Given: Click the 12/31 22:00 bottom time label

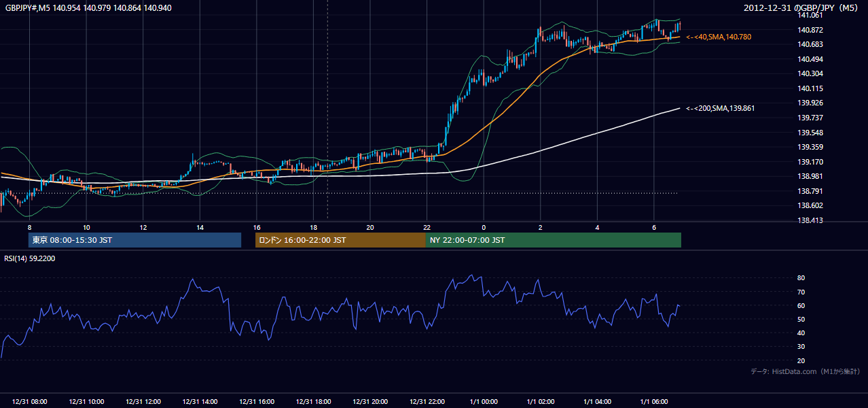Looking at the screenshot, I should click(x=427, y=402).
